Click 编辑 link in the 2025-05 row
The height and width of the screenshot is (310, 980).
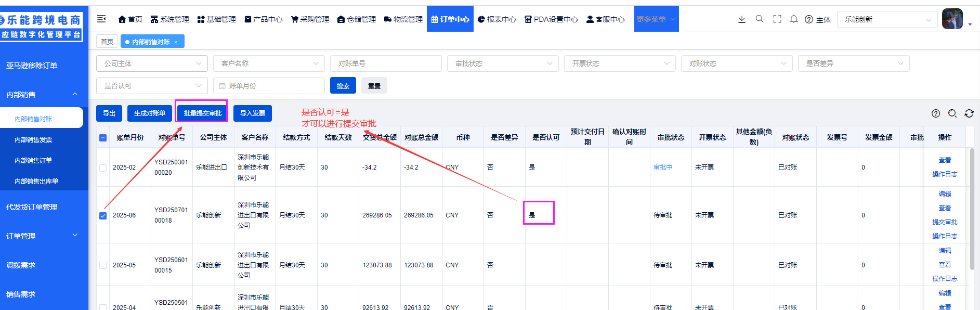click(x=945, y=251)
